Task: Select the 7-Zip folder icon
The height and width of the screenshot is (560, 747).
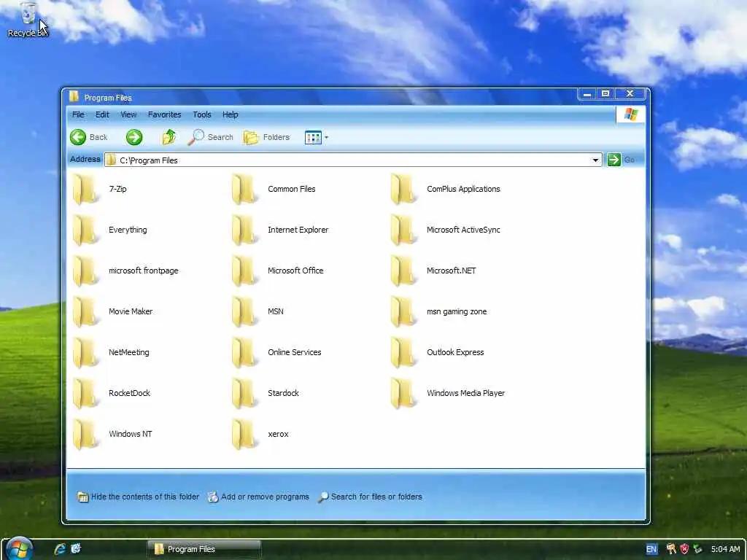Action: 86,189
